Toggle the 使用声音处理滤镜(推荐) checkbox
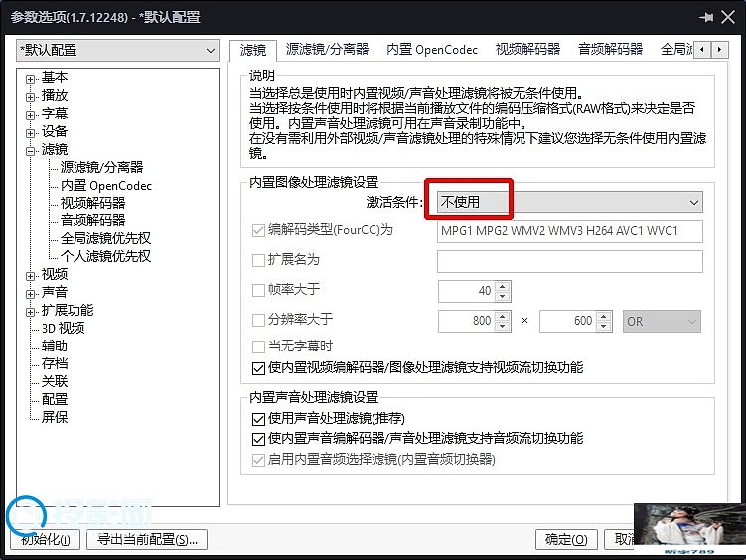The width and height of the screenshot is (746, 560). 258,419
